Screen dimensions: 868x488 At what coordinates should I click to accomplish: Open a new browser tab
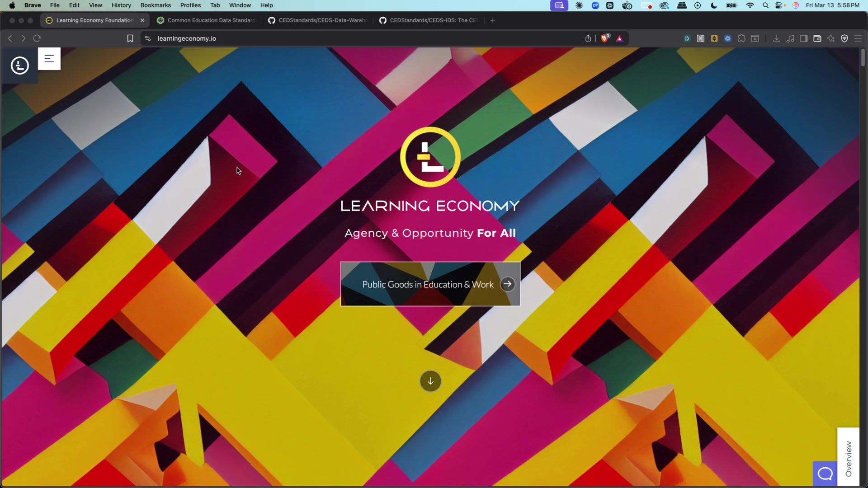[493, 20]
